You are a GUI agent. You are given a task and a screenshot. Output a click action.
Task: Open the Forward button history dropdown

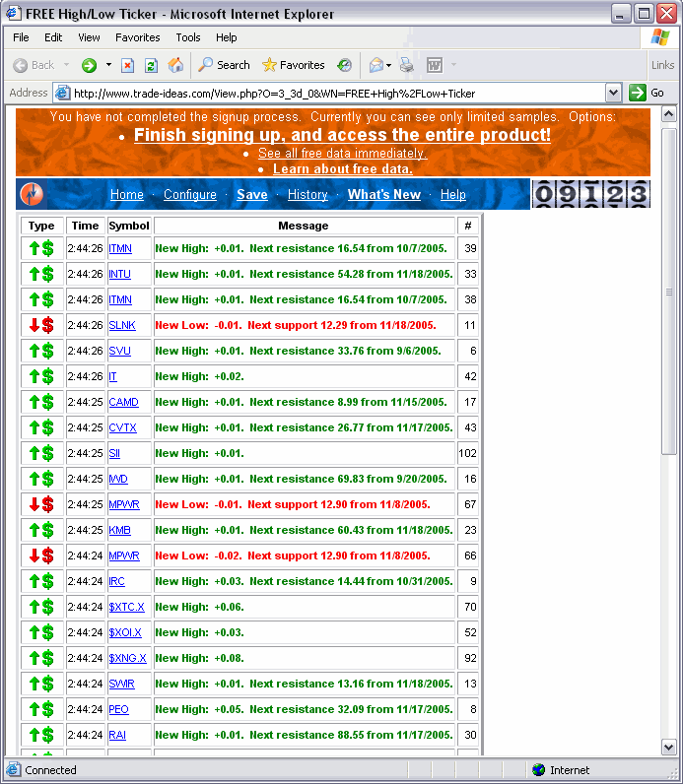coord(107,65)
